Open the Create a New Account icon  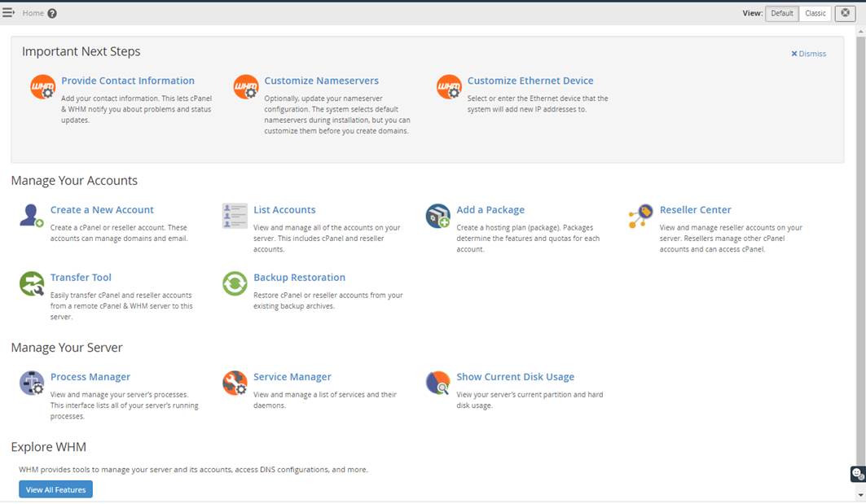(x=30, y=215)
